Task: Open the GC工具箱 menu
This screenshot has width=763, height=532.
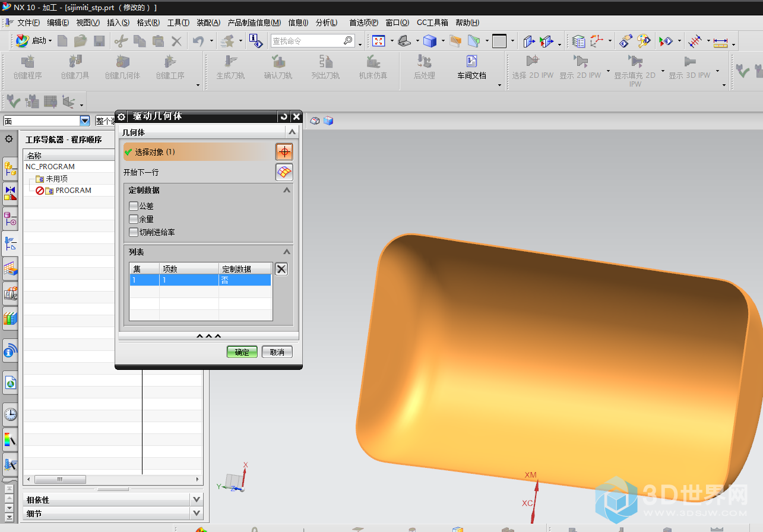Action: (432, 23)
